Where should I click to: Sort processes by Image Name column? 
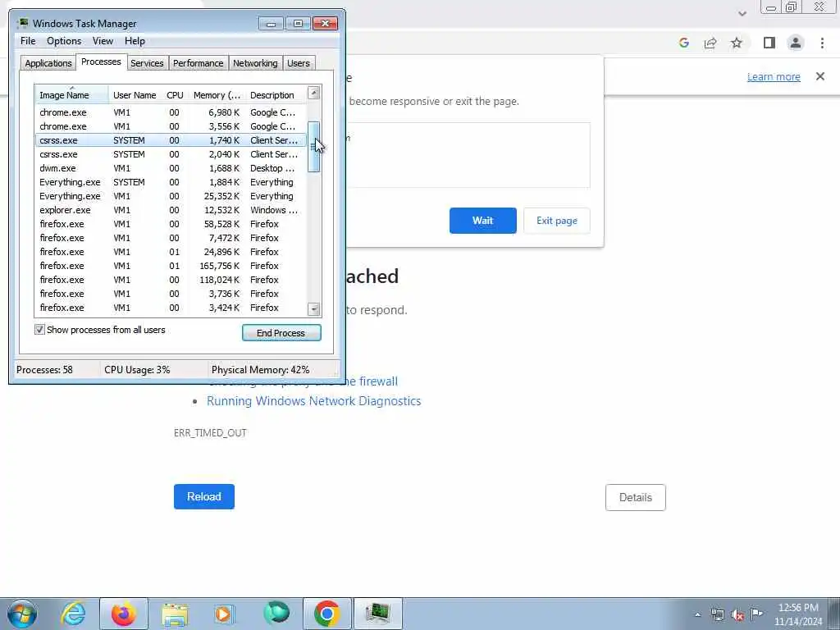(72, 95)
